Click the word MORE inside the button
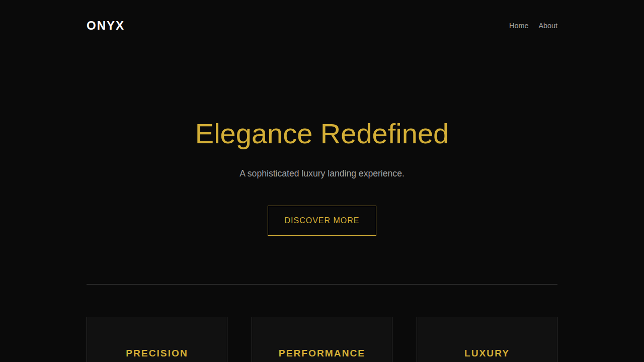The image size is (644, 362). [346, 221]
